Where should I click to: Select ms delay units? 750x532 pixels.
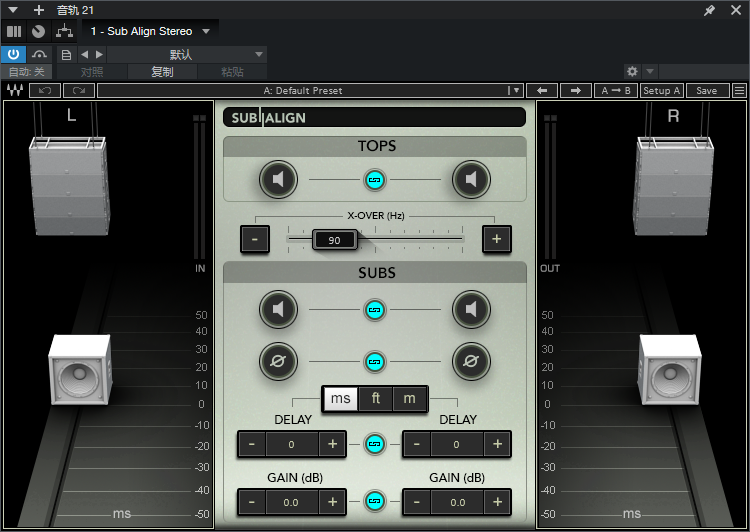pyautogui.click(x=341, y=398)
